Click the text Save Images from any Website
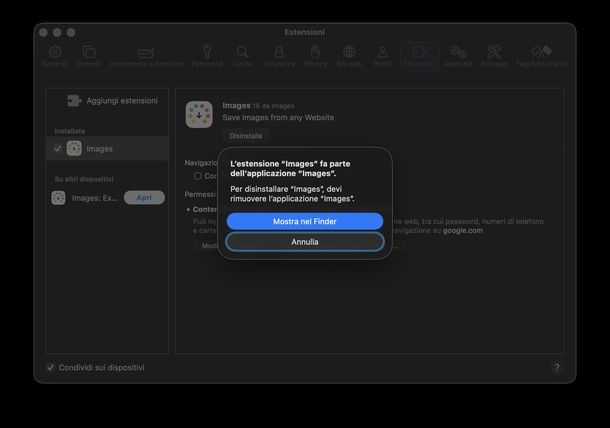 click(x=278, y=118)
